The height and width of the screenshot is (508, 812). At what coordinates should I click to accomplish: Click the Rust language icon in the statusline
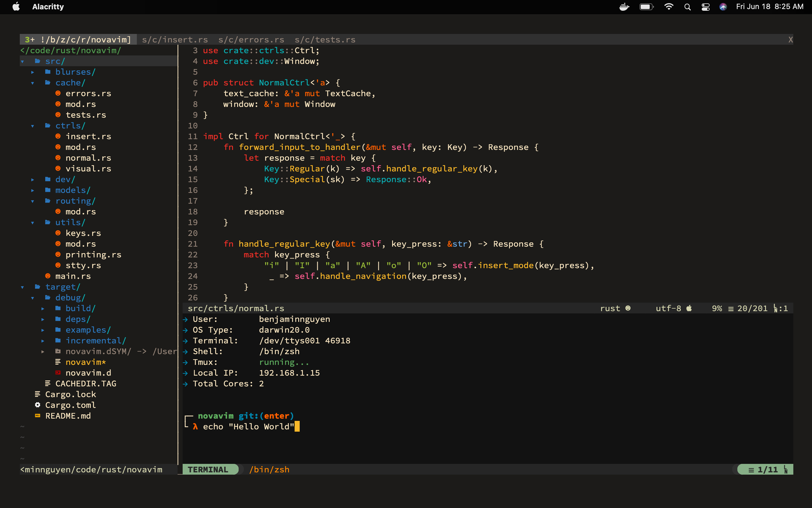click(627, 308)
